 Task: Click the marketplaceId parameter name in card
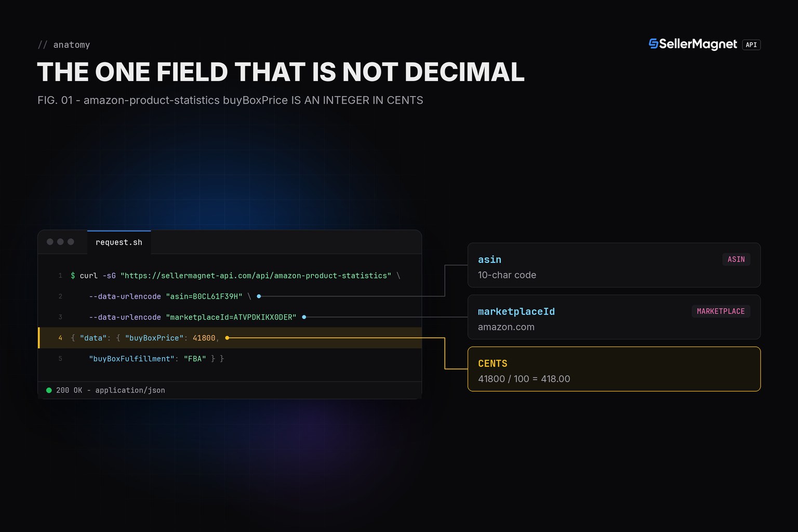(516, 311)
